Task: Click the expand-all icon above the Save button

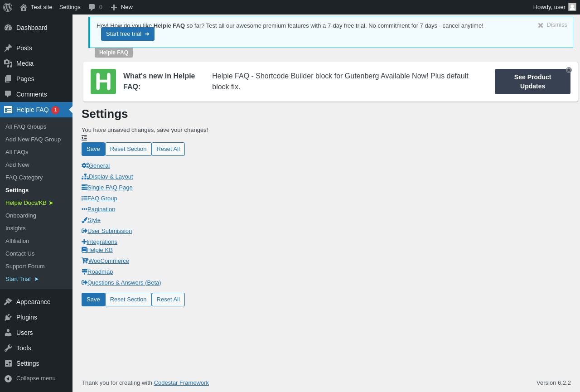Action: (x=84, y=138)
